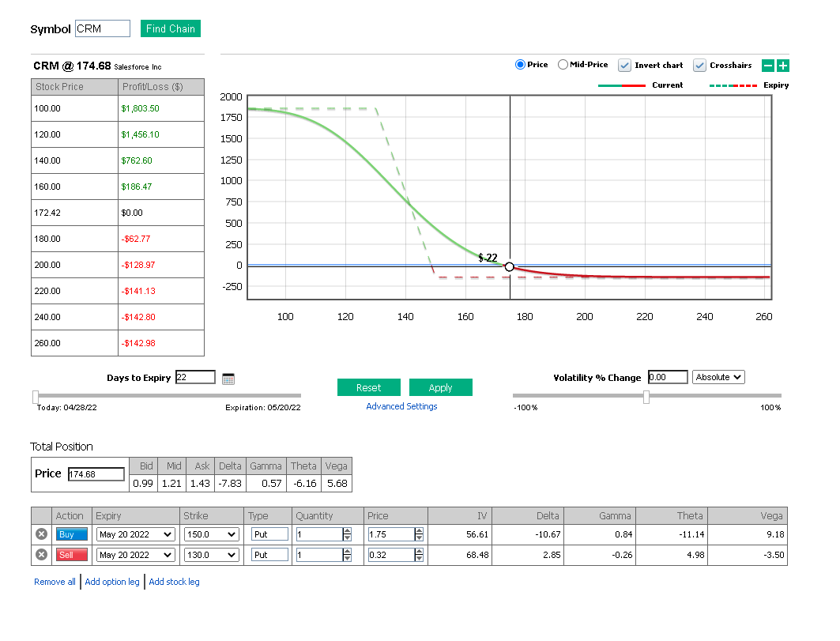
Task: Click the Volatility % Change input field
Action: click(668, 377)
